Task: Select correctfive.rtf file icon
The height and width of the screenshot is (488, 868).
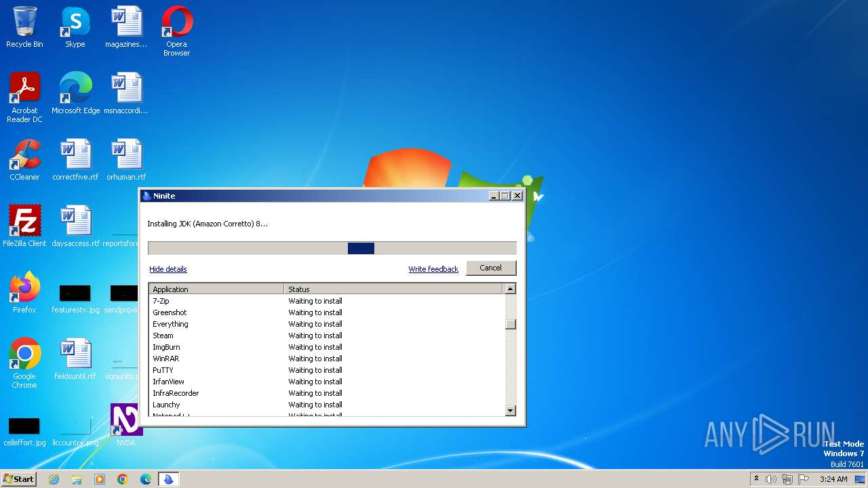Action: click(75, 160)
